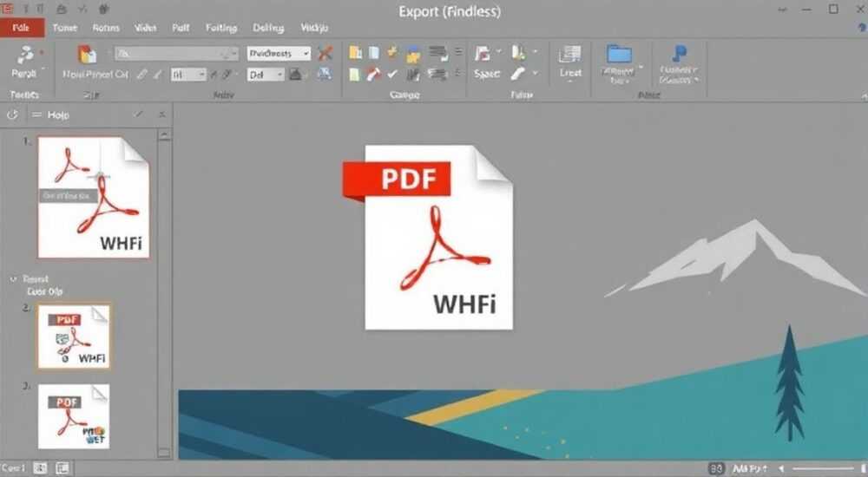Click the bars chart icon beside checkmark

point(413,74)
